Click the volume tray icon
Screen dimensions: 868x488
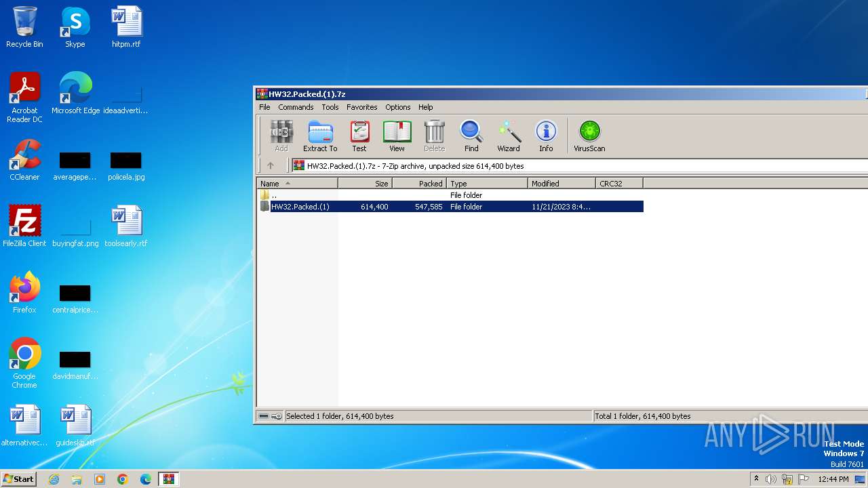point(771,479)
